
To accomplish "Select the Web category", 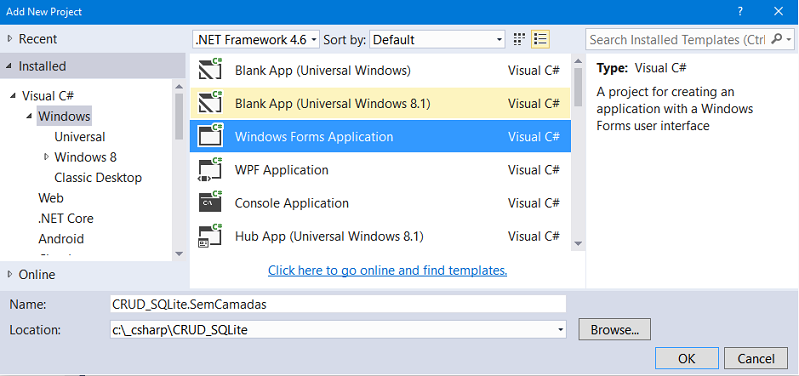I will point(50,198).
